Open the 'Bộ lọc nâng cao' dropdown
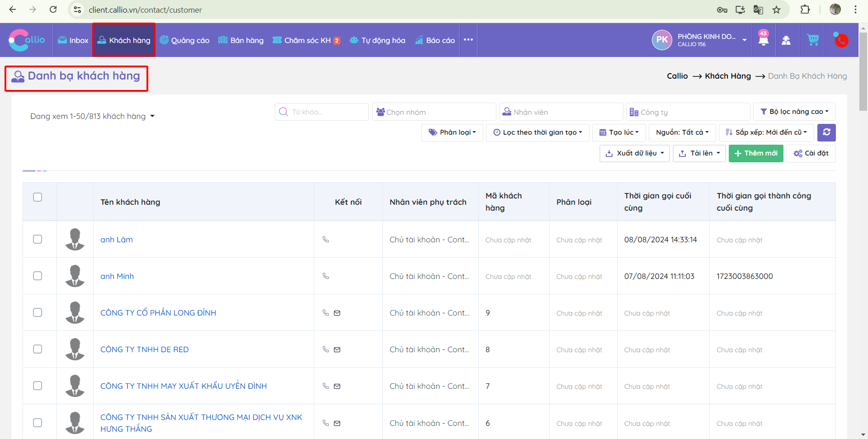Image resolution: width=868 pixels, height=439 pixels. coord(794,112)
